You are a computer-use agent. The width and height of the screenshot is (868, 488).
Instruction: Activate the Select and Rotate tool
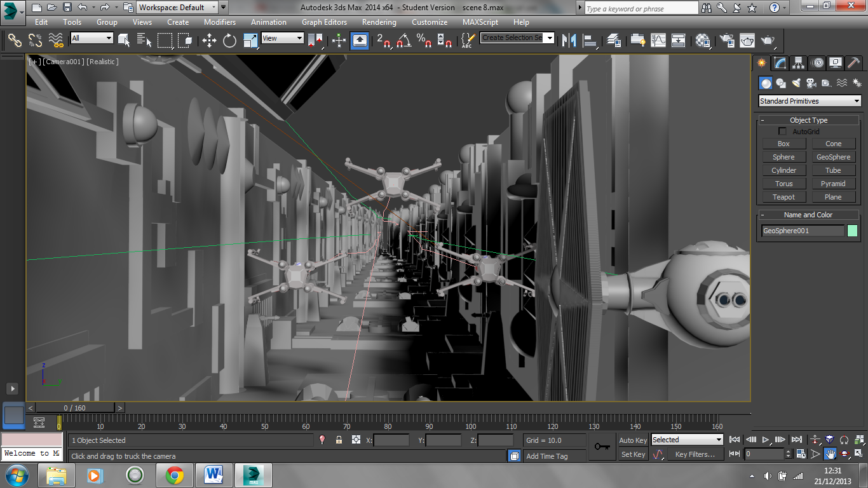tap(229, 41)
